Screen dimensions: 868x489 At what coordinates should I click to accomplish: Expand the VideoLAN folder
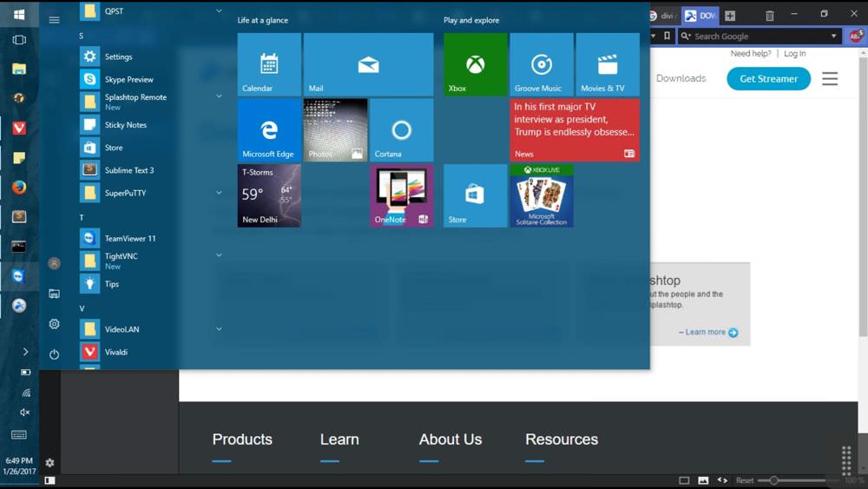[x=219, y=329]
